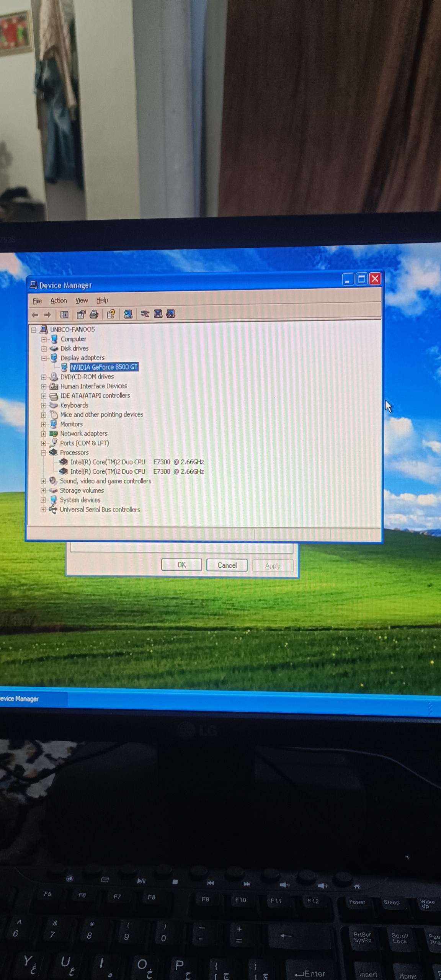Click the Display adapters icon
Viewport: 441px width, 980px height.
(x=54, y=358)
